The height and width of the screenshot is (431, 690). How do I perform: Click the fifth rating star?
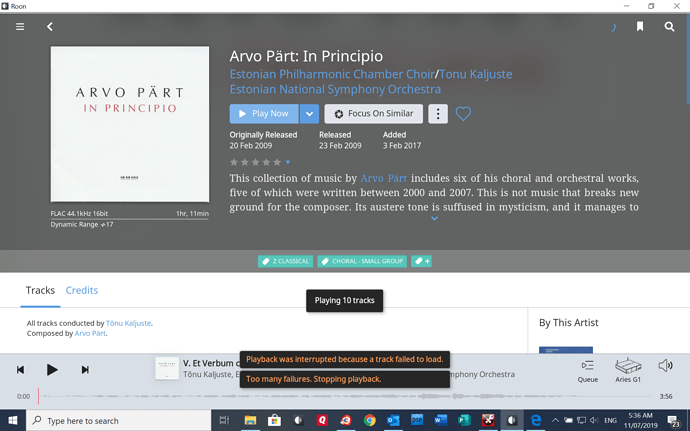(x=277, y=162)
